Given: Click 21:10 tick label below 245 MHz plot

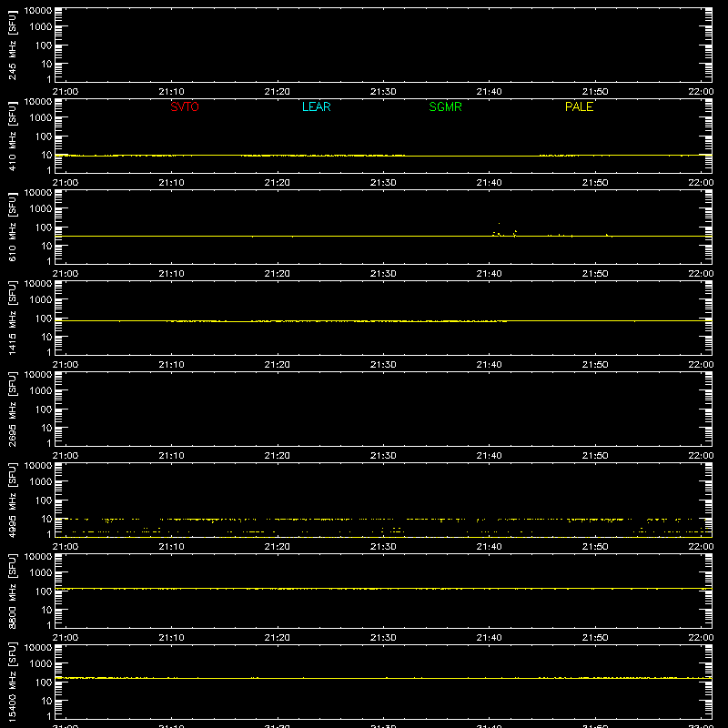Looking at the screenshot, I should (171, 92).
